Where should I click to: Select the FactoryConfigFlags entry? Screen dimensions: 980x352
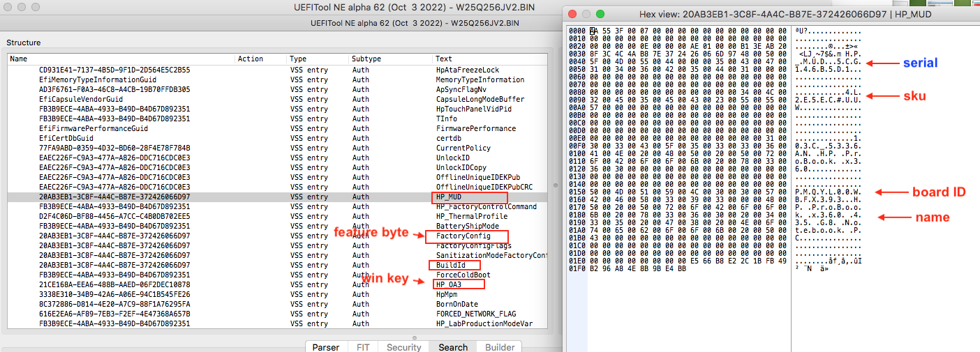(277, 245)
